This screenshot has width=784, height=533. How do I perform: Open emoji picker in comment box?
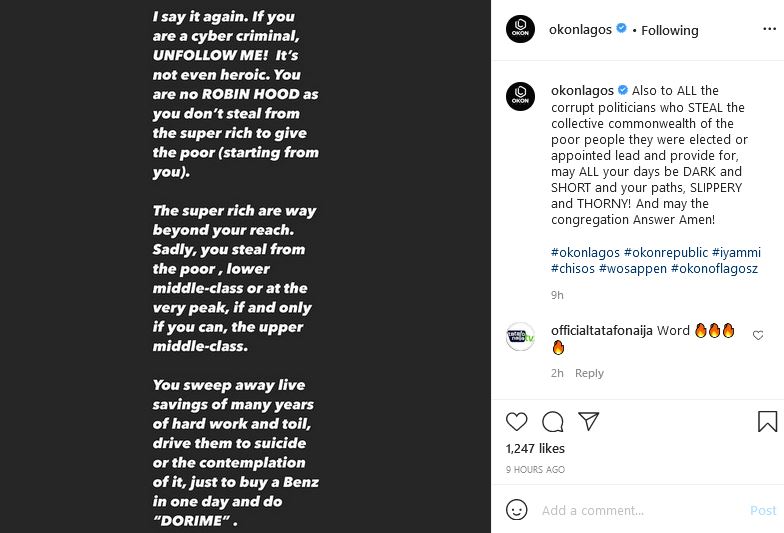click(x=517, y=510)
